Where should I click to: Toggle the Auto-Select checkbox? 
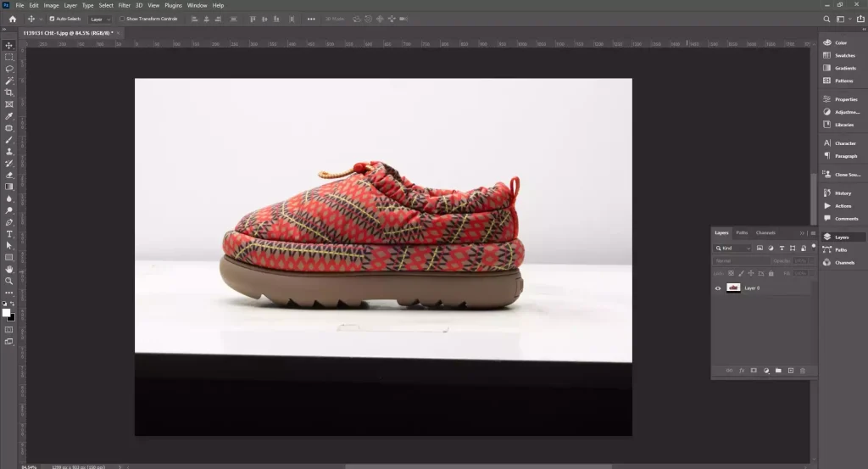[x=52, y=19]
